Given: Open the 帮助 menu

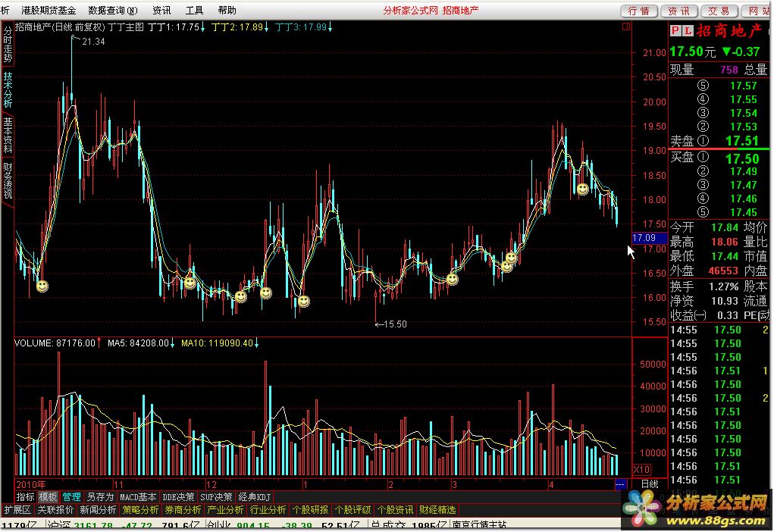Looking at the screenshot, I should pyautogui.click(x=227, y=11).
